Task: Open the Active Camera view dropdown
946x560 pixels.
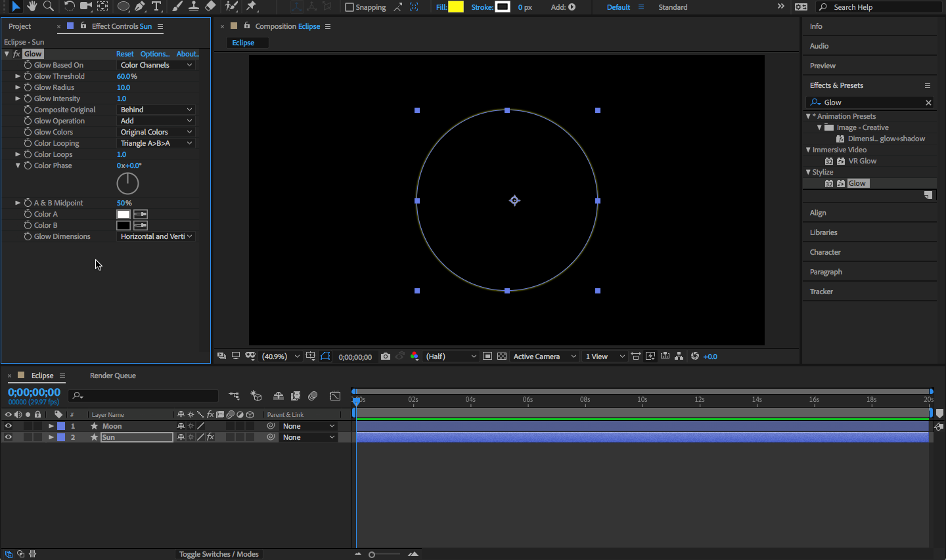Action: pos(544,356)
